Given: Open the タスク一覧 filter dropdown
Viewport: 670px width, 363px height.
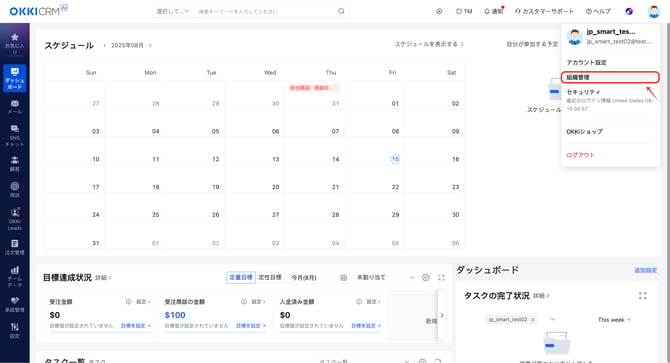Looking at the screenshot, I should click(364, 361).
